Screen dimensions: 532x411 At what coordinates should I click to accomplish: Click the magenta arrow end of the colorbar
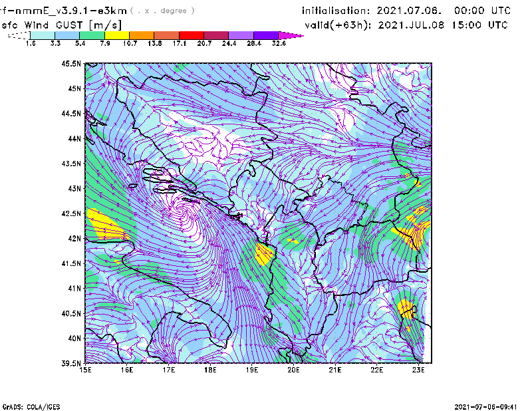(291, 35)
